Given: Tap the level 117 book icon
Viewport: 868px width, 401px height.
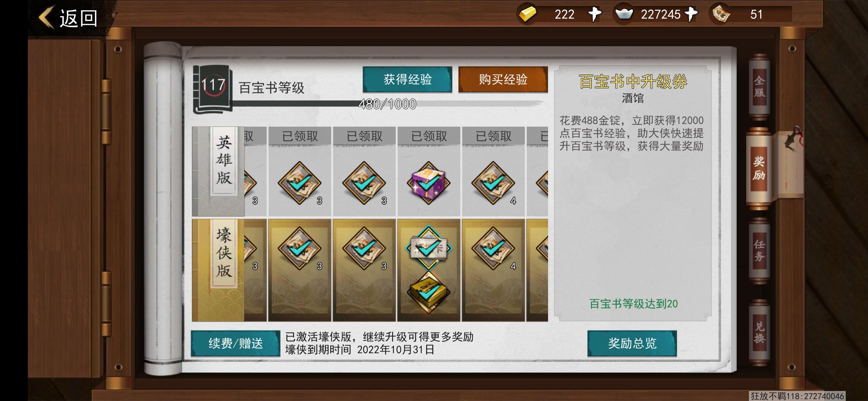Looking at the screenshot, I should click(x=213, y=89).
